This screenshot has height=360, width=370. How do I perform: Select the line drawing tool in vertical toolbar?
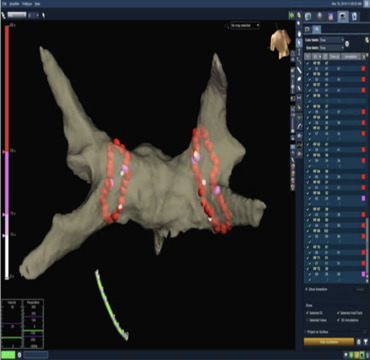(299, 70)
